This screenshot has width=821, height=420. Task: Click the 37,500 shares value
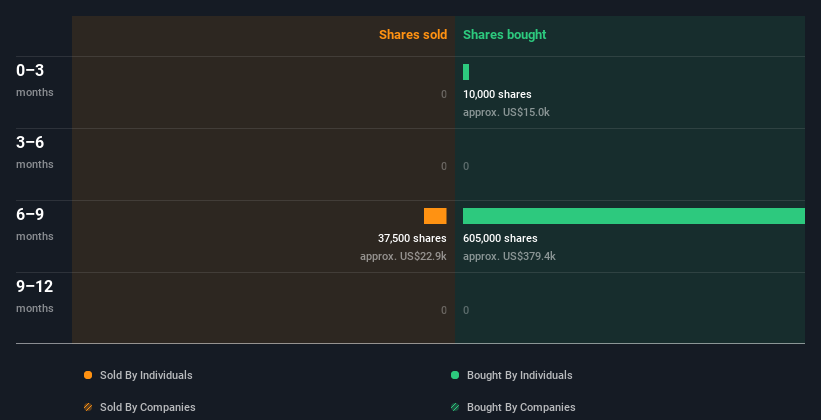coord(412,238)
